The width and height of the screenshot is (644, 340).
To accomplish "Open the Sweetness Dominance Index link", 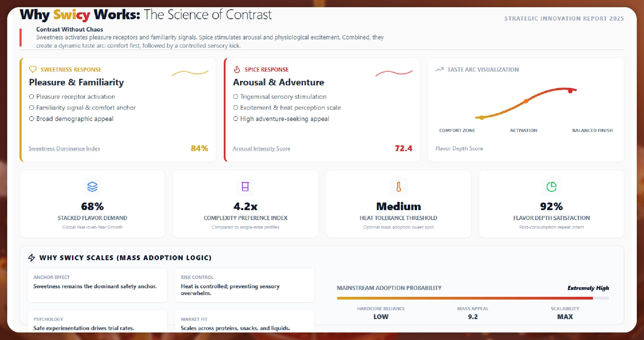I will coord(64,149).
